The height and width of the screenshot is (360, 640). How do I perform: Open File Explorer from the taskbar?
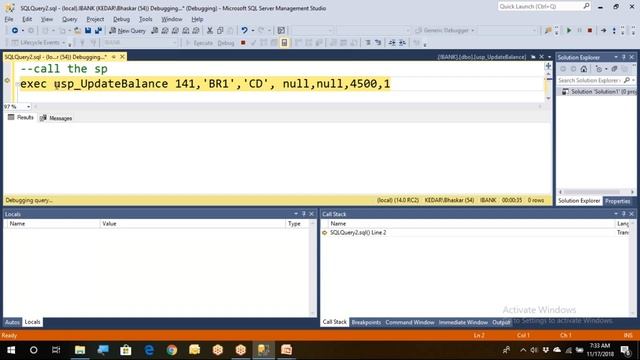tap(80, 350)
